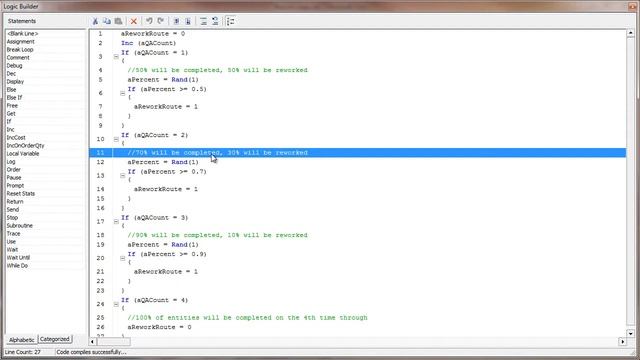The height and width of the screenshot is (360, 640).
Task: Select the Return statement
Action: click(x=15, y=202)
